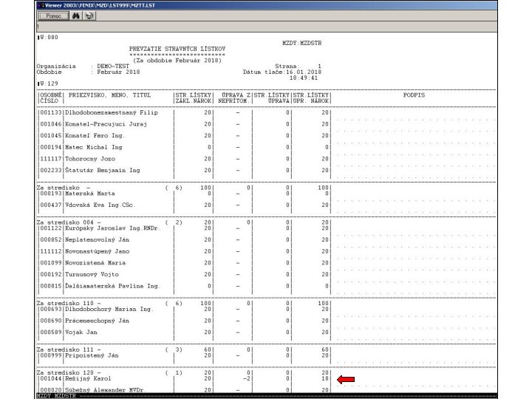Click personal number 111117
The image size is (532, 399).
tap(51, 159)
